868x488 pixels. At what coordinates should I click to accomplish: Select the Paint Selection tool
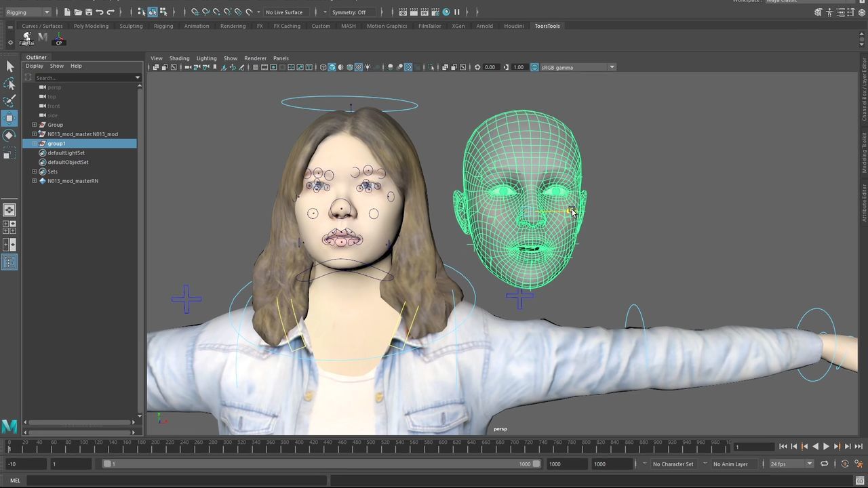(x=9, y=101)
